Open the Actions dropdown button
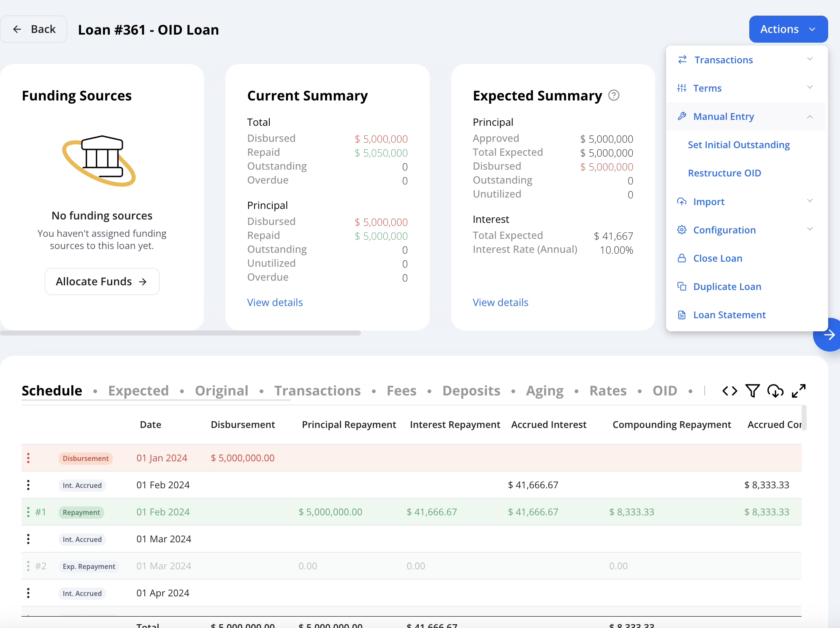The height and width of the screenshot is (628, 840). [x=788, y=29]
